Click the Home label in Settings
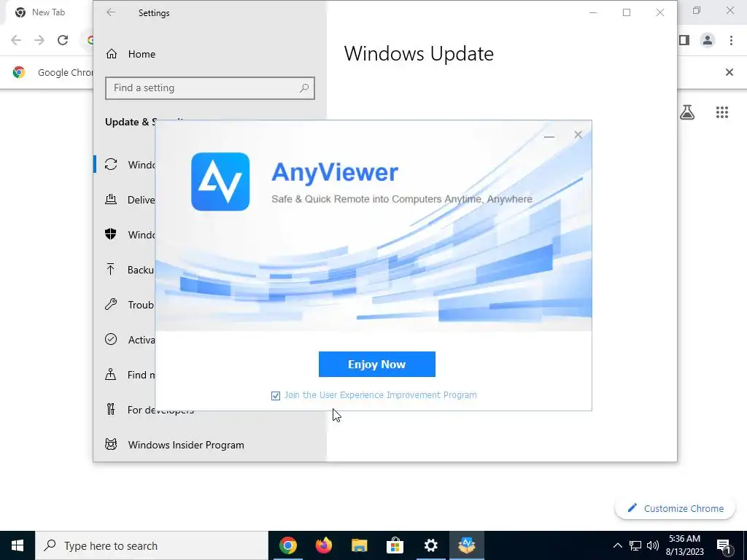The image size is (747, 560). [142, 54]
